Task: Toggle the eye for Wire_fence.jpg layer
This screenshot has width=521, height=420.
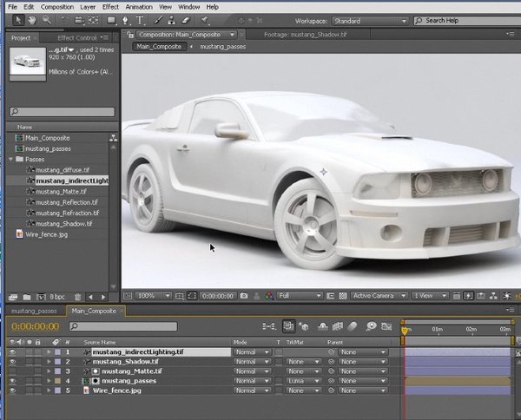Action: 12,390
